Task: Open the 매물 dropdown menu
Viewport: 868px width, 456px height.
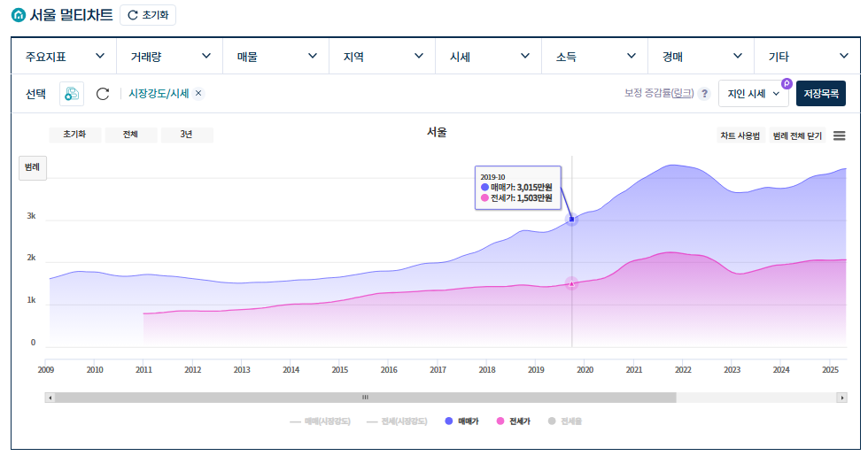Action: [x=276, y=56]
